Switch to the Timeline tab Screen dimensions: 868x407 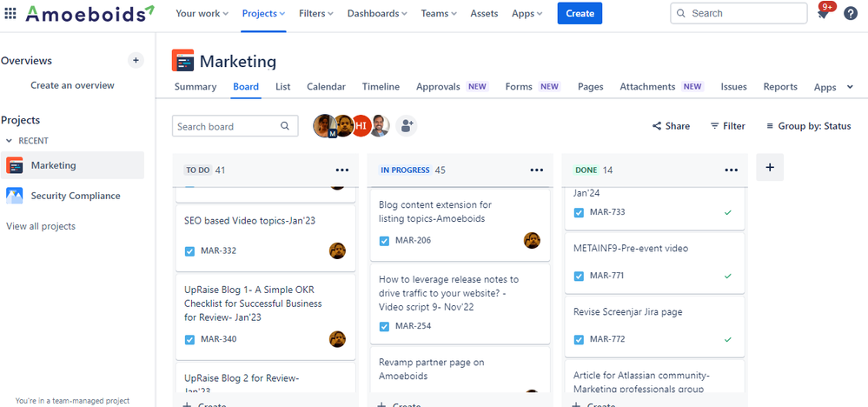[x=381, y=86]
